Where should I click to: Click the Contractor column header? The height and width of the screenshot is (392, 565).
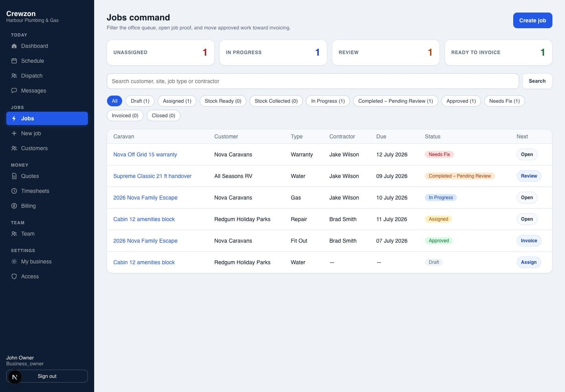point(342,136)
